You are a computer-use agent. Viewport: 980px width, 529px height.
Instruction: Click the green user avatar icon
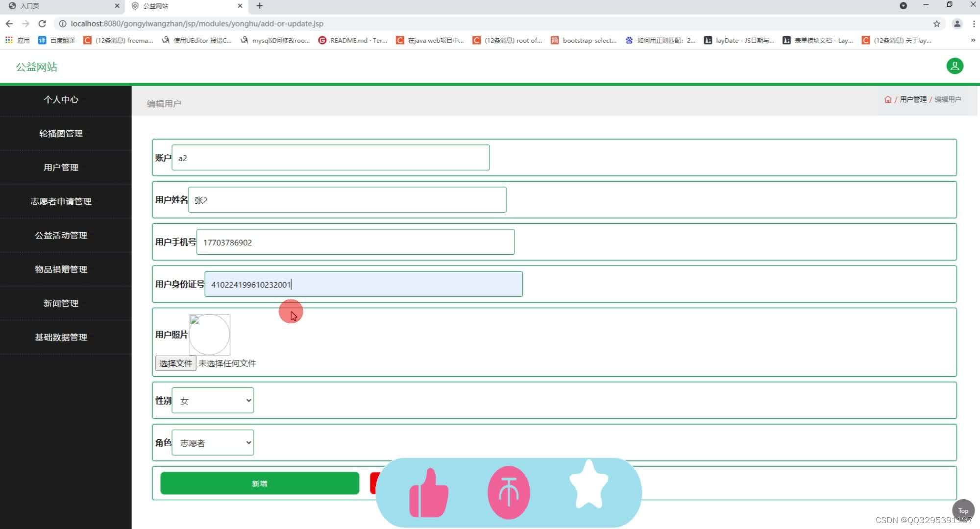click(x=955, y=66)
